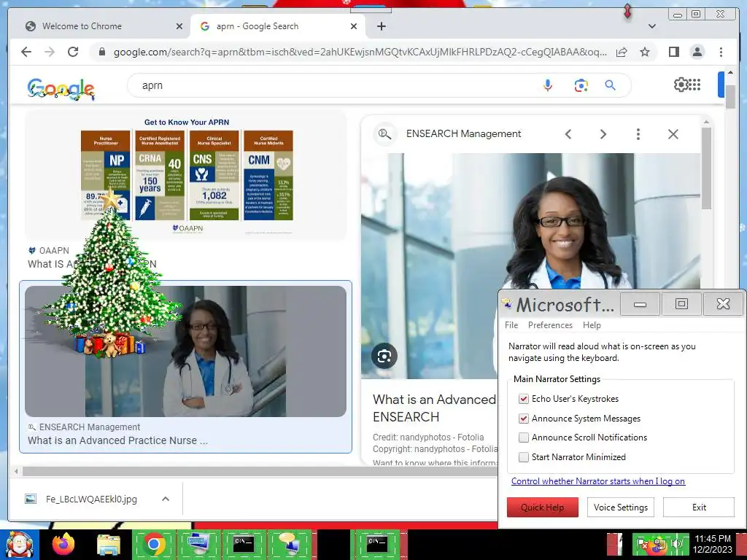The image size is (747, 560).
Task: Open the On-Screen Keyboard taskbar item
Action: (198, 544)
